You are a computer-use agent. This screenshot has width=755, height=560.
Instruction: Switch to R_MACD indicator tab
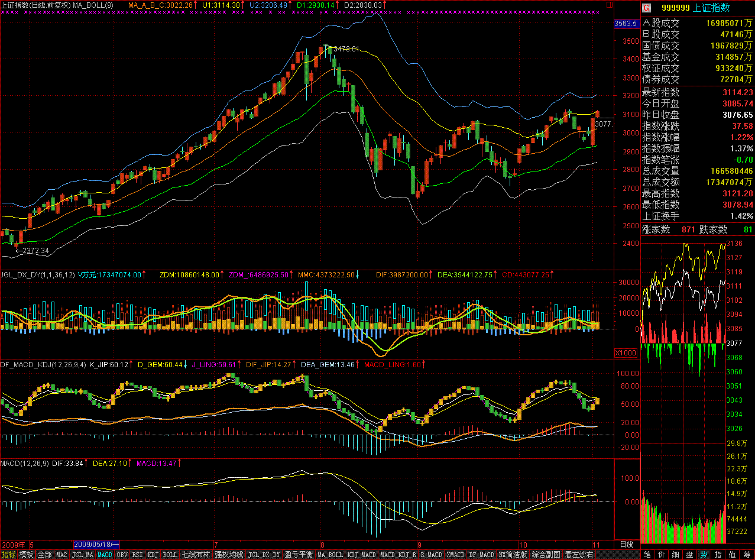pyautogui.click(x=432, y=555)
